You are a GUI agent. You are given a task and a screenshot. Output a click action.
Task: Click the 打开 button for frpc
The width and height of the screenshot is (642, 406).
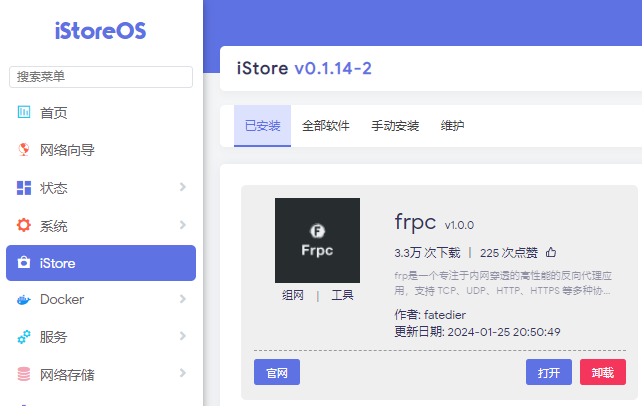[x=549, y=372]
